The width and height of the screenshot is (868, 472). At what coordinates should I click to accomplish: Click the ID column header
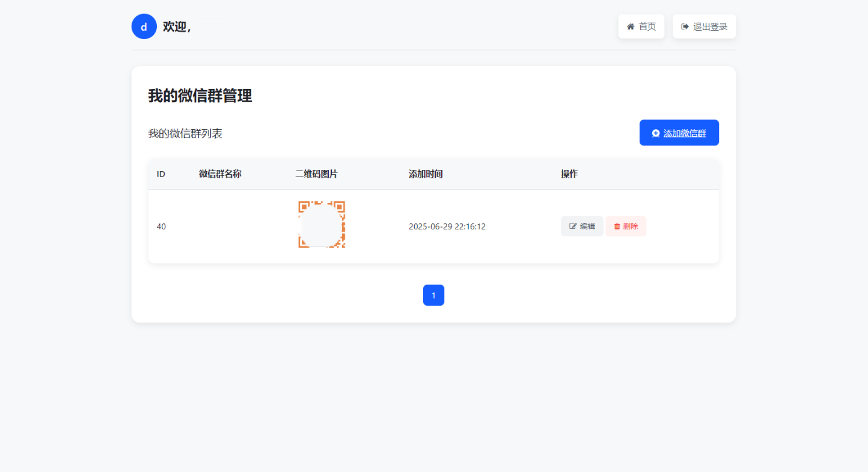point(161,174)
